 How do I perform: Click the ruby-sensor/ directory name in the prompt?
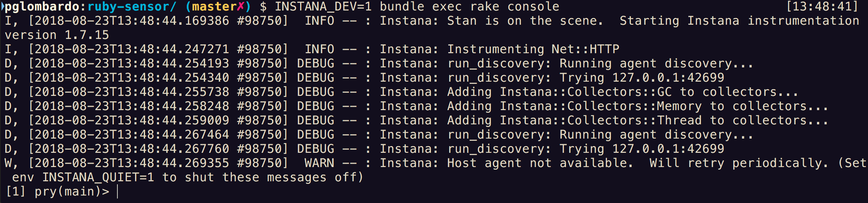click(132, 7)
